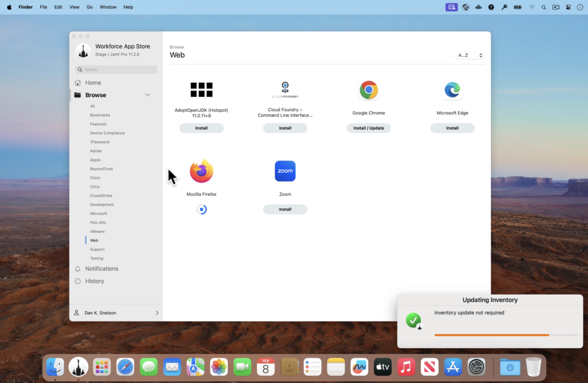Click the Search field in the sidebar

click(x=115, y=69)
